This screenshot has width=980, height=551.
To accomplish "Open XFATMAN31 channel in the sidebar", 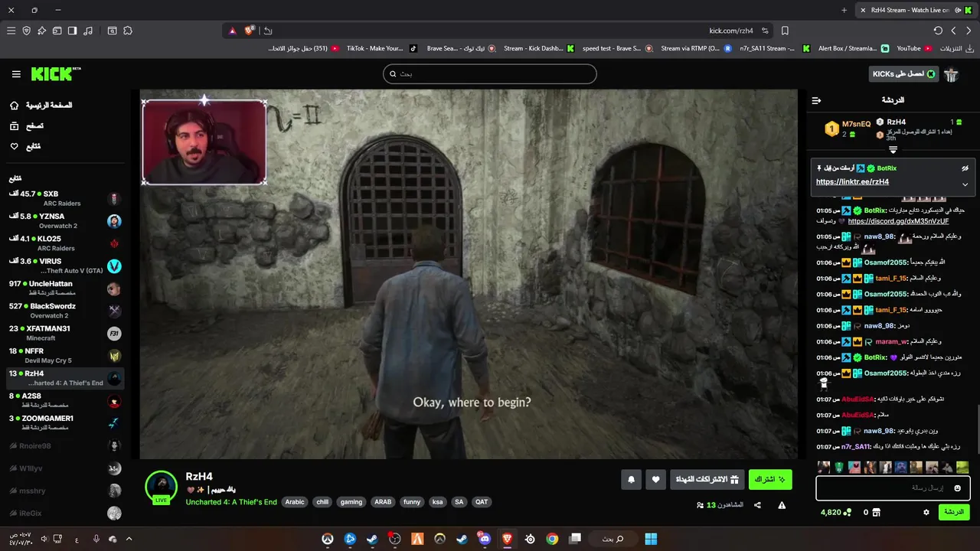I will tap(65, 333).
